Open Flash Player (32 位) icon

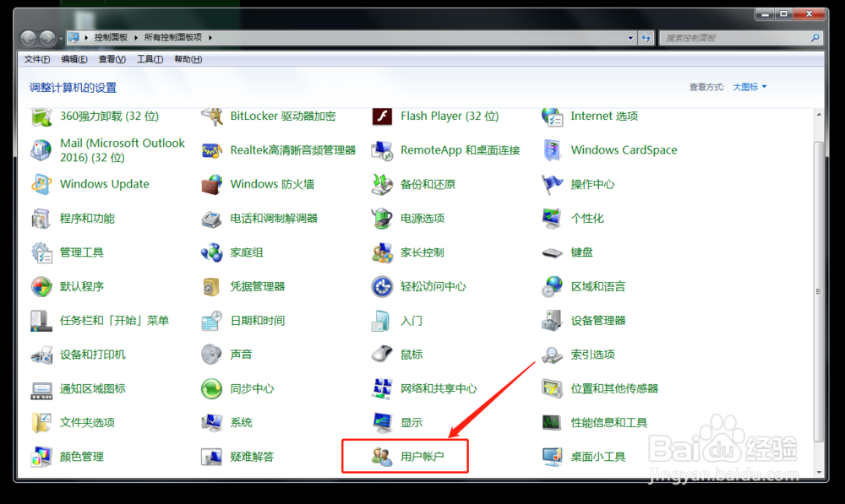tap(382, 117)
